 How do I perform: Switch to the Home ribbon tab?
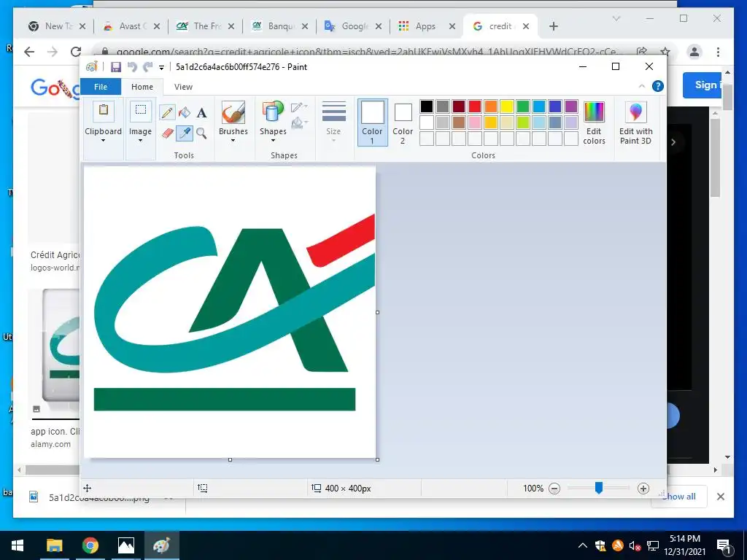tap(142, 87)
